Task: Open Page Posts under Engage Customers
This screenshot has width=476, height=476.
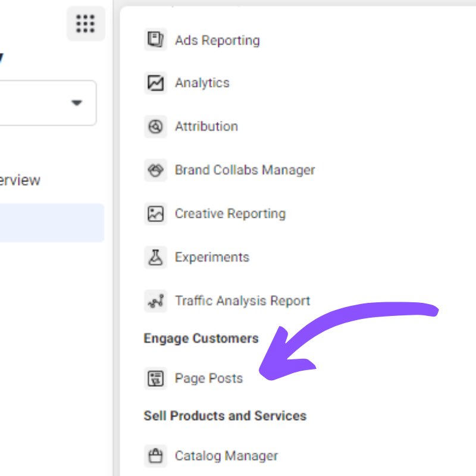Action: tap(209, 378)
